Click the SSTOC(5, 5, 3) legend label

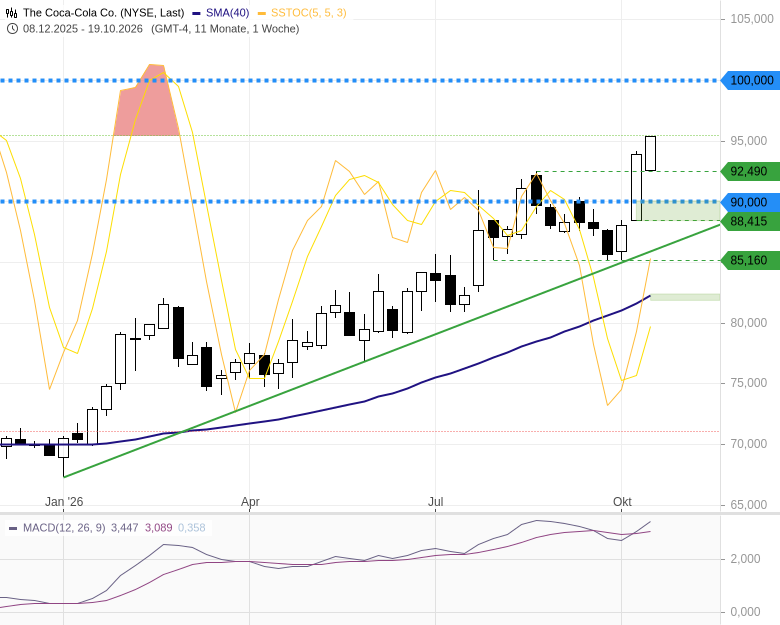pos(308,13)
